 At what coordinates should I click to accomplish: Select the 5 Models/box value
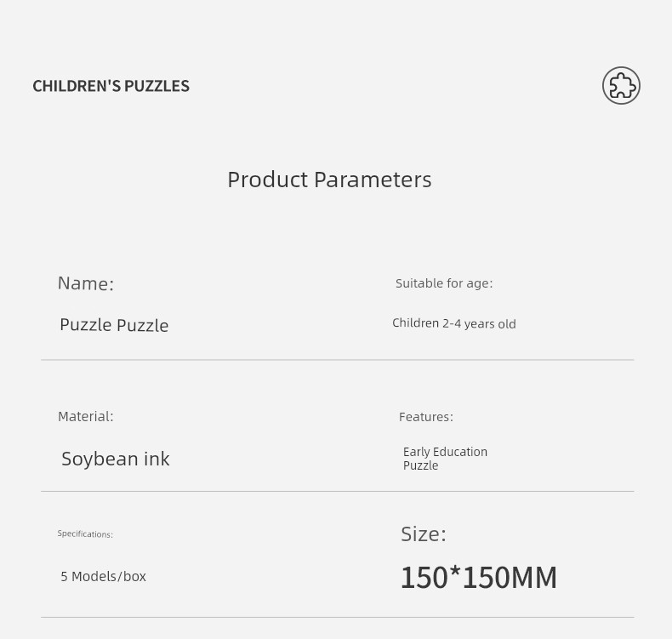[x=103, y=576]
